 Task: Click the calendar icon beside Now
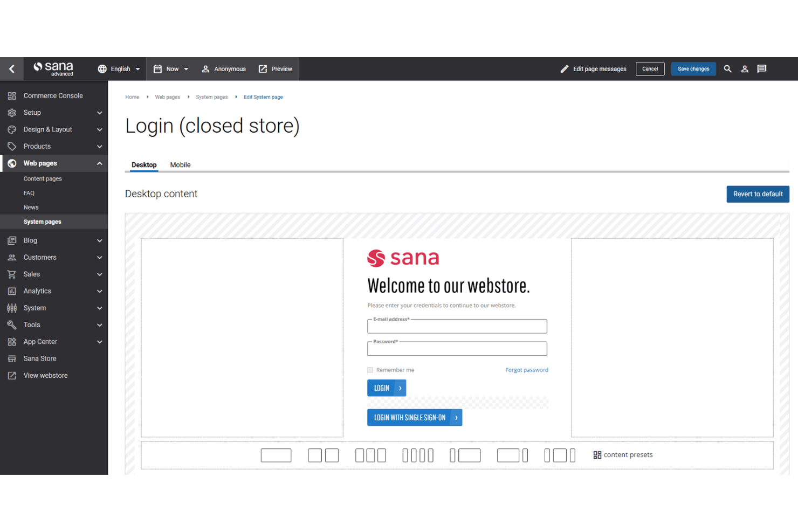157,69
